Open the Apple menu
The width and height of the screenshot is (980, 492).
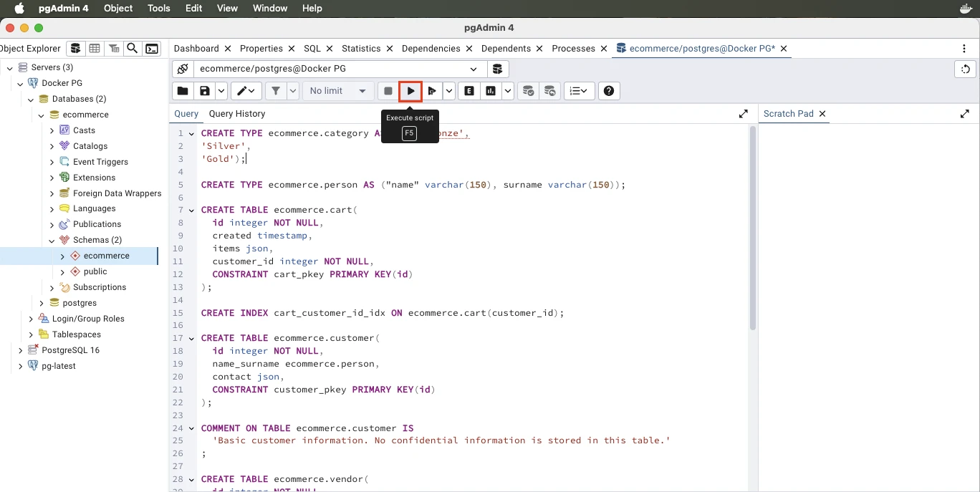(20, 9)
